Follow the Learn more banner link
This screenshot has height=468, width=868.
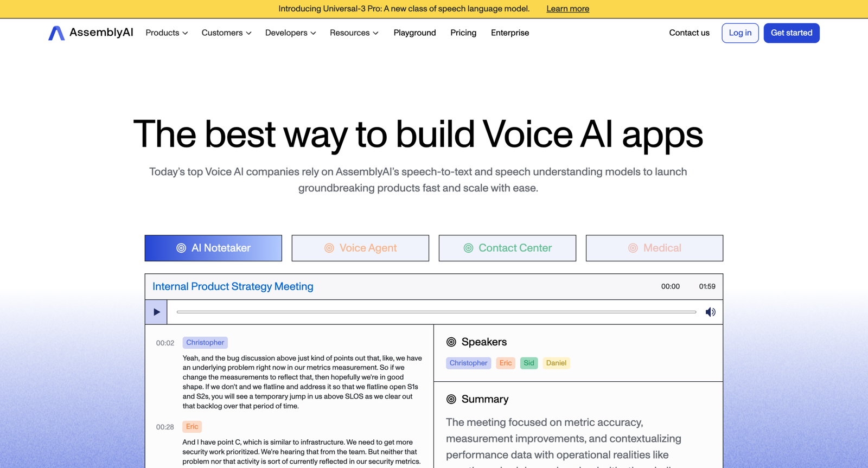[x=567, y=9]
